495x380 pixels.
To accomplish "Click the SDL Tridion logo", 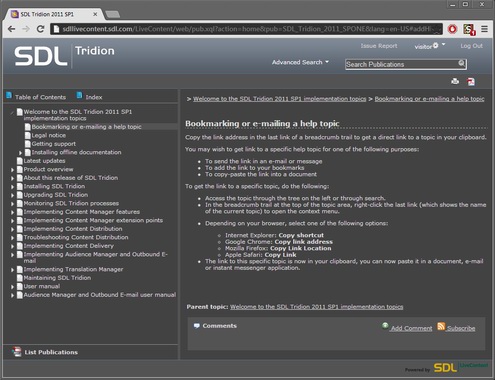I will click(x=64, y=56).
